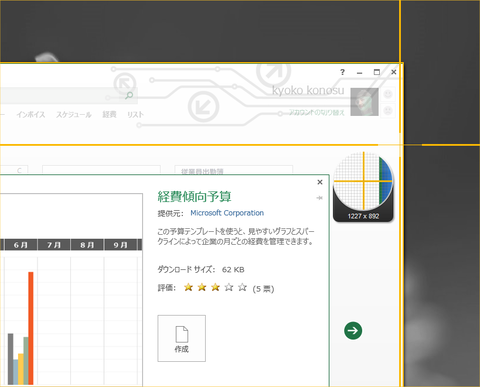The height and width of the screenshot is (387, 480).
Task: Click the 経費傾向予算 template title
Action: coord(194,197)
